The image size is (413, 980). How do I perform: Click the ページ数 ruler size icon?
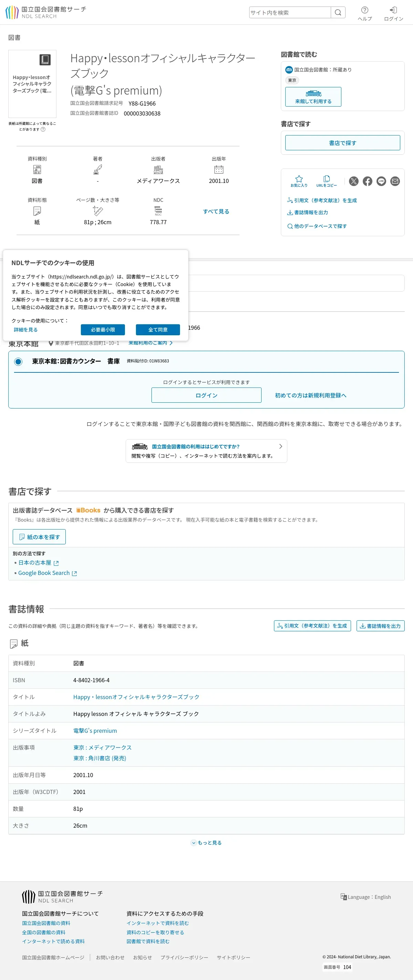[x=98, y=211]
